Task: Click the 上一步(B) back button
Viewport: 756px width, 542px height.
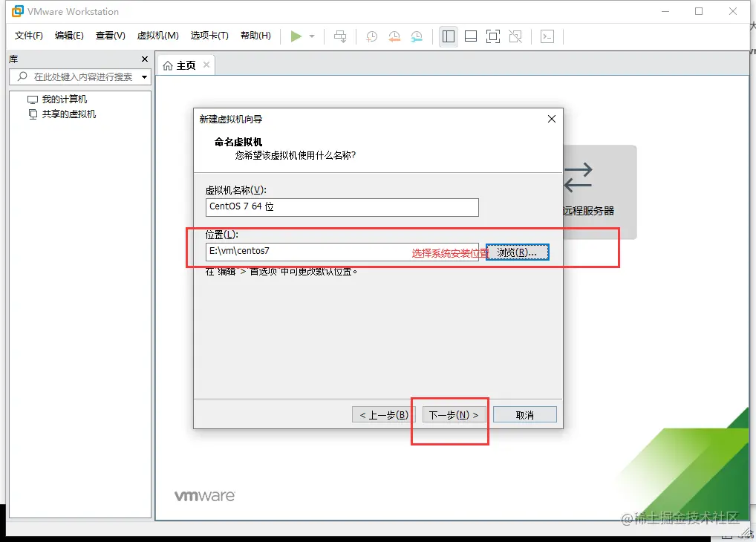Action: tap(384, 415)
